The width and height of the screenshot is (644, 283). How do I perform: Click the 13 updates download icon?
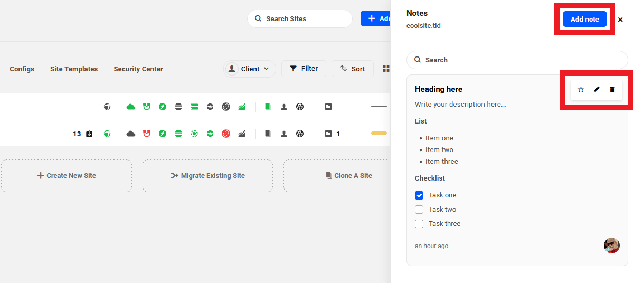pyautogui.click(x=89, y=134)
